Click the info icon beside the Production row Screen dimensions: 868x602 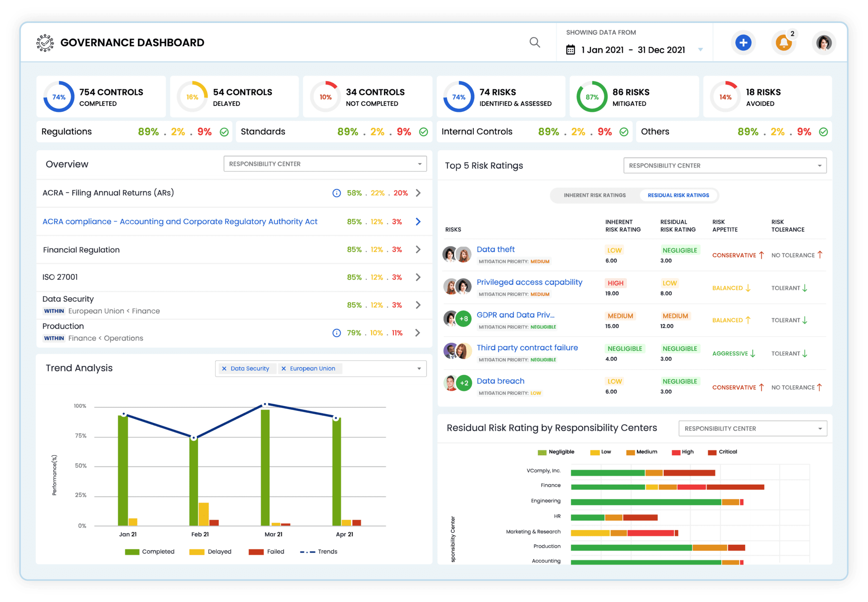336,333
